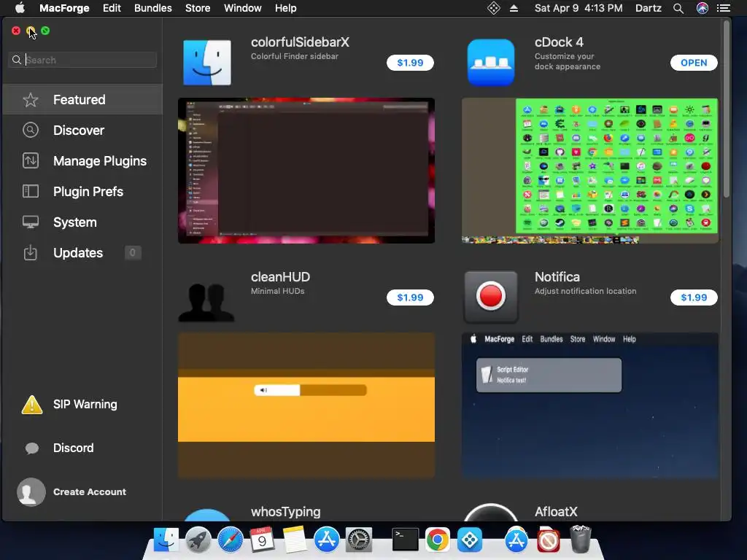Click the Plugin Prefs panel icon

31,192
